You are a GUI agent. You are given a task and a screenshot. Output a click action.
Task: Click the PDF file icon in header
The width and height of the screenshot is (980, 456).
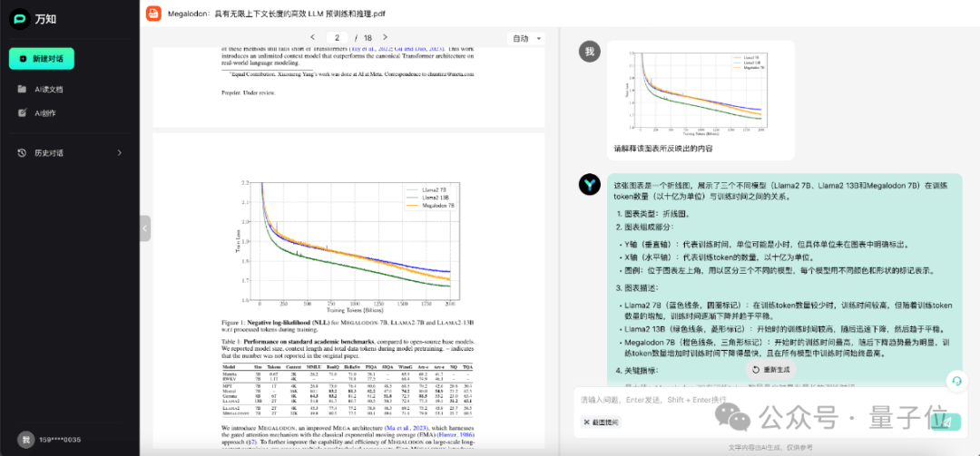pyautogui.click(x=153, y=13)
